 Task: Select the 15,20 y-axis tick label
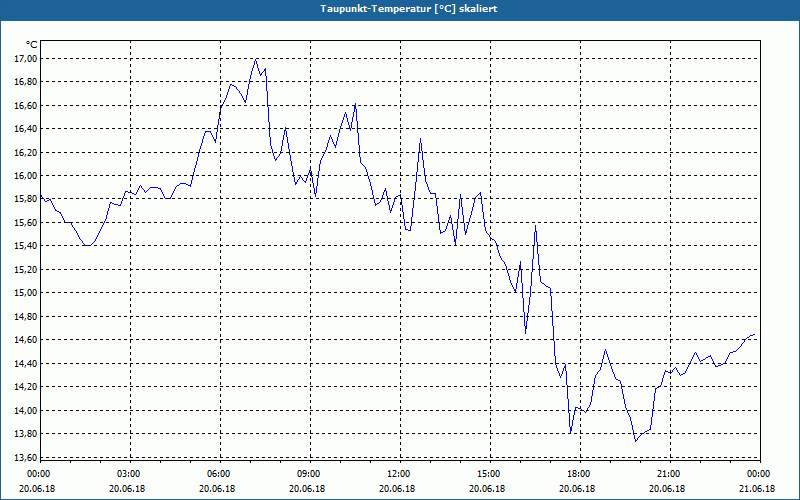click(x=26, y=269)
